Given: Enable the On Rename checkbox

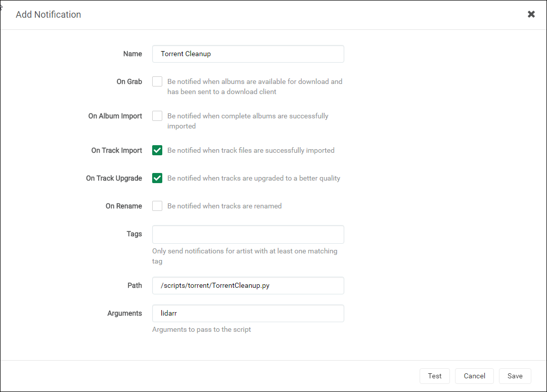Looking at the screenshot, I should (x=157, y=206).
